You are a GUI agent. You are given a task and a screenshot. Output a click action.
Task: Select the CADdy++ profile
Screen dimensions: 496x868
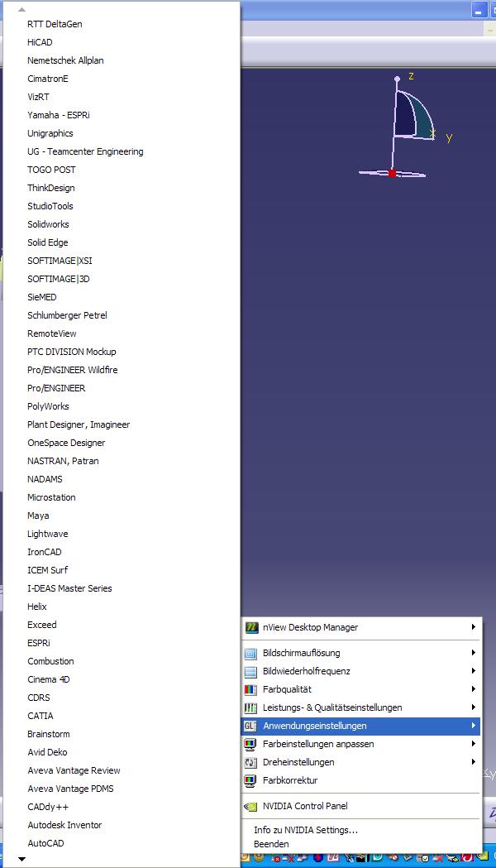(48, 807)
